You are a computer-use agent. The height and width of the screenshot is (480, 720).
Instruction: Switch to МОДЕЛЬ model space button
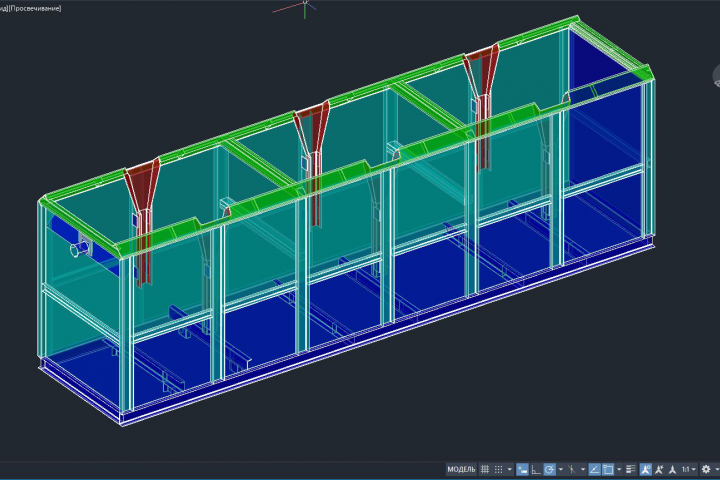point(461,469)
